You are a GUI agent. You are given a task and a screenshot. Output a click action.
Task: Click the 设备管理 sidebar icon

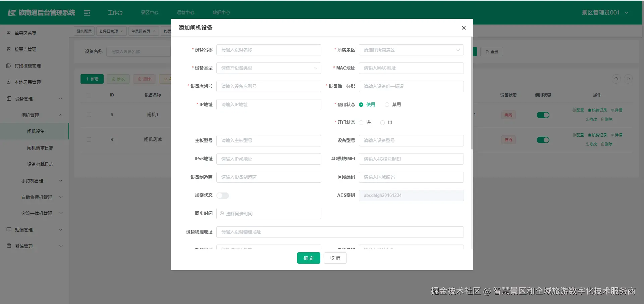pos(8,98)
